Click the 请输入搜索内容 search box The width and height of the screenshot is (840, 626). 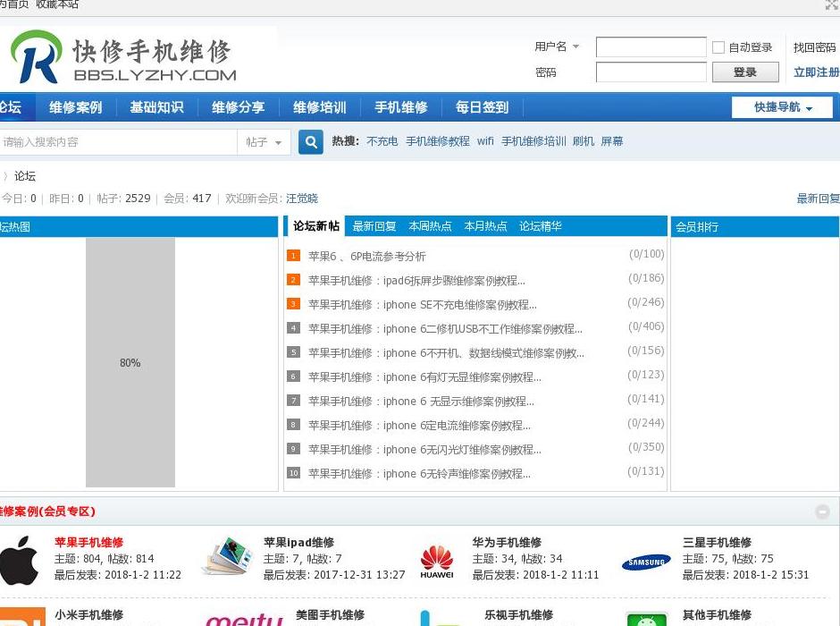[118, 142]
